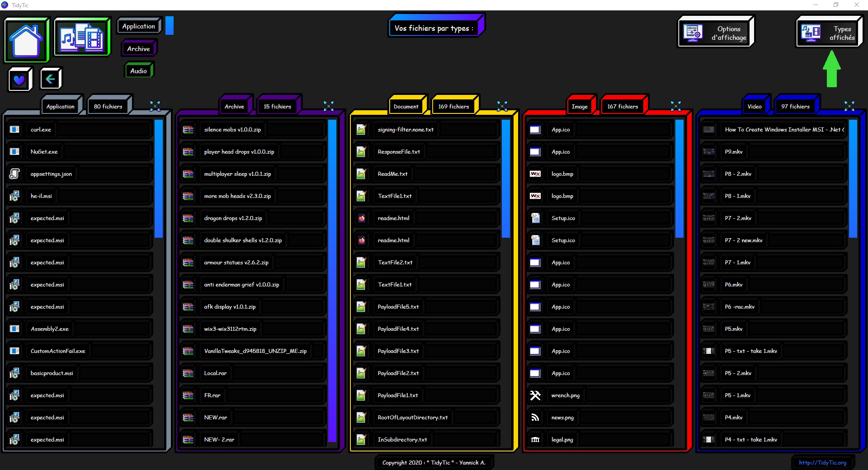
Task: Click the TidyTic app icon in title bar
Action: [x=5, y=5]
